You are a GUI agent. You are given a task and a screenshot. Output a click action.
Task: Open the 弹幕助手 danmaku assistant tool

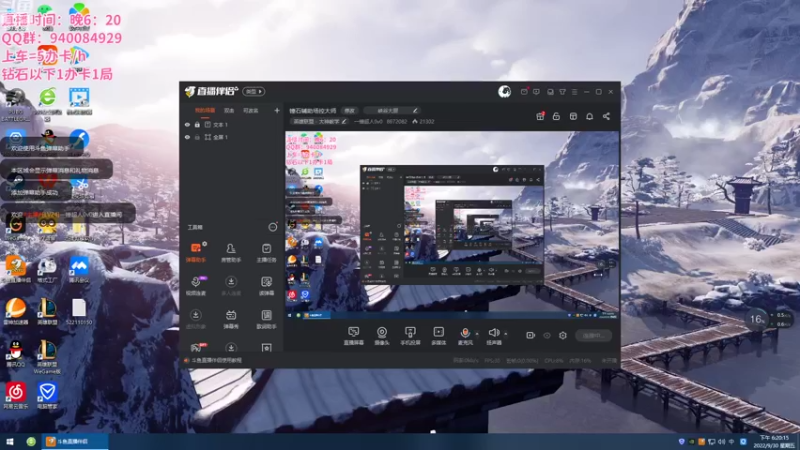coord(195,253)
